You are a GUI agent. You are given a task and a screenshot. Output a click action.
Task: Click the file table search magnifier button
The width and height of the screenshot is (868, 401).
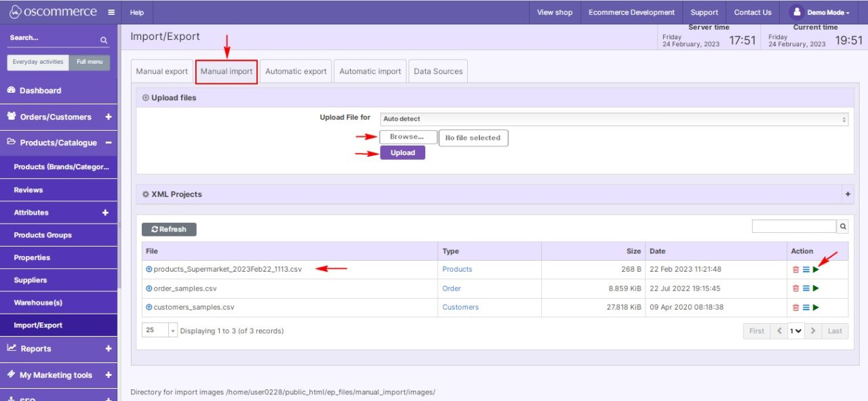[843, 227]
